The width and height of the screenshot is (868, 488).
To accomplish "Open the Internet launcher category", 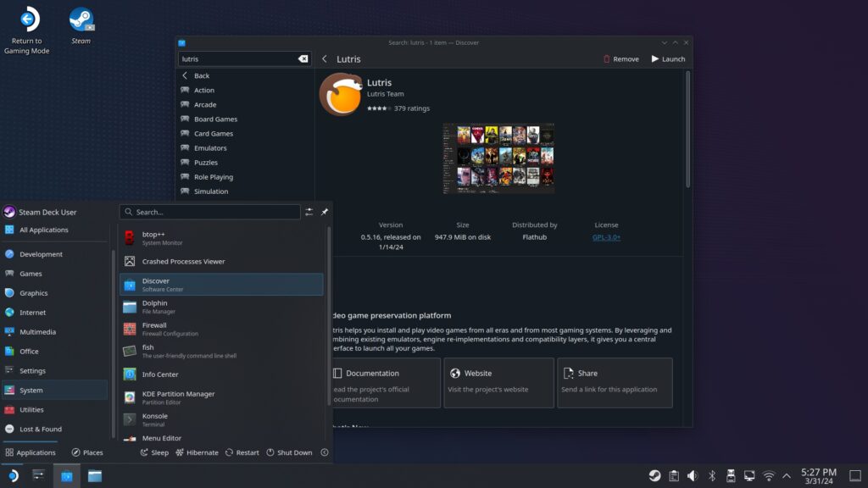I will click(55, 312).
